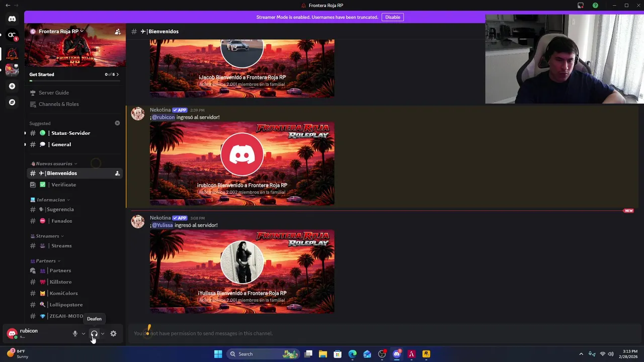The width and height of the screenshot is (644, 362).
Task: Open the server folder icon below Frontera Roja
Action: [12, 69]
